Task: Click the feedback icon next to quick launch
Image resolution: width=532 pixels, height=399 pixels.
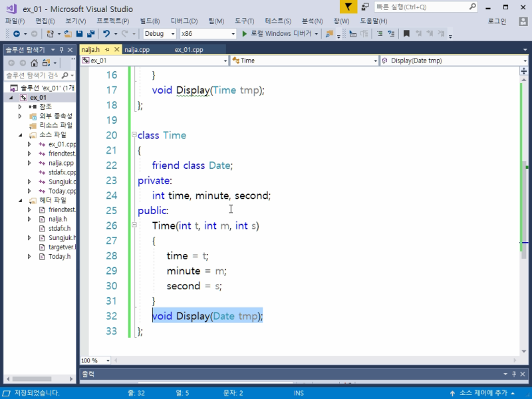Action: click(365, 7)
